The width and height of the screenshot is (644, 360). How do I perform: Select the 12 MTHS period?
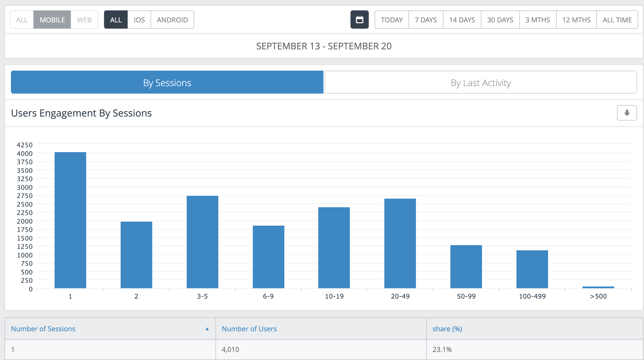pyautogui.click(x=576, y=20)
